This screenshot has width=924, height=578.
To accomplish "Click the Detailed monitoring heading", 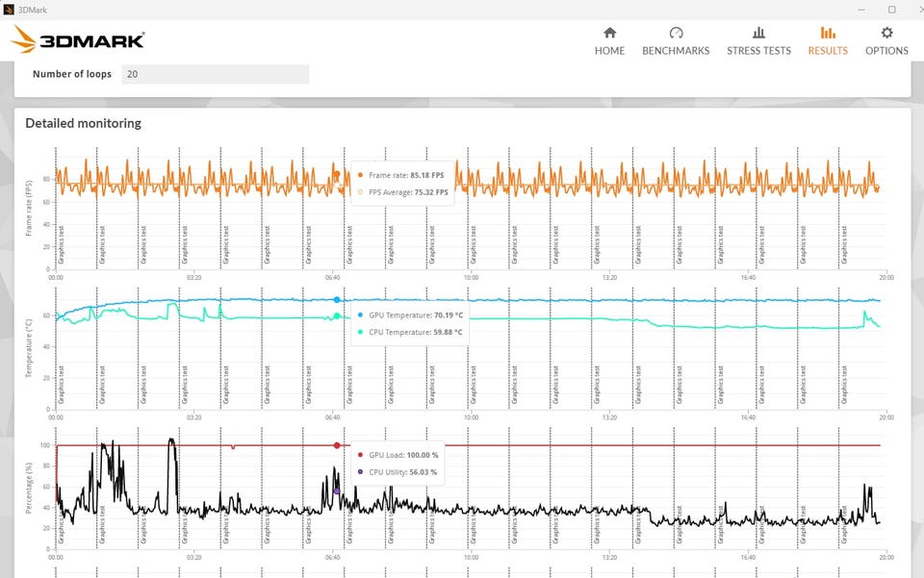I will [x=83, y=123].
